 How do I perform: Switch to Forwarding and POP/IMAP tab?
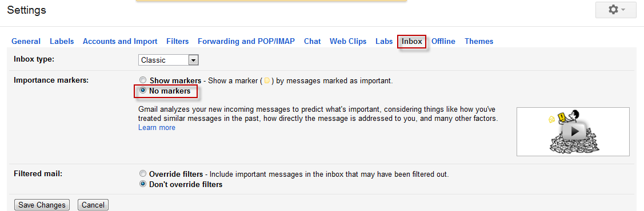(246, 42)
